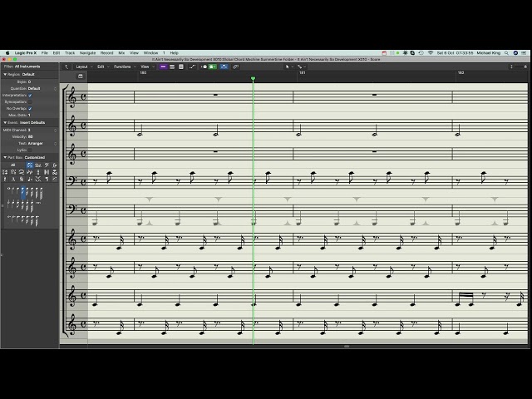Open Spotlight search in menu bar

[506, 53]
